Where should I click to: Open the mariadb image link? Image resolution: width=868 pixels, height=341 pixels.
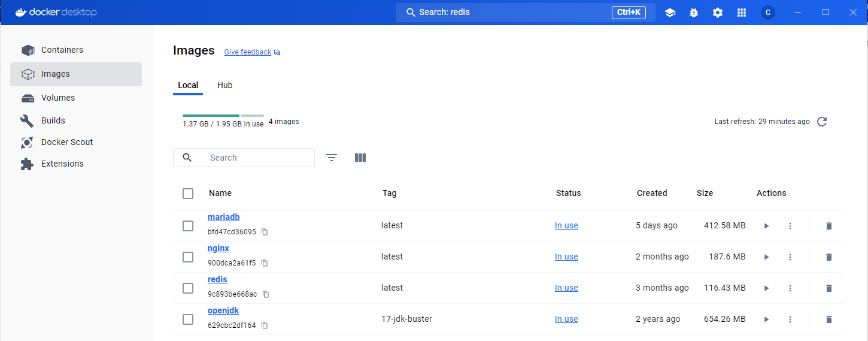click(224, 217)
